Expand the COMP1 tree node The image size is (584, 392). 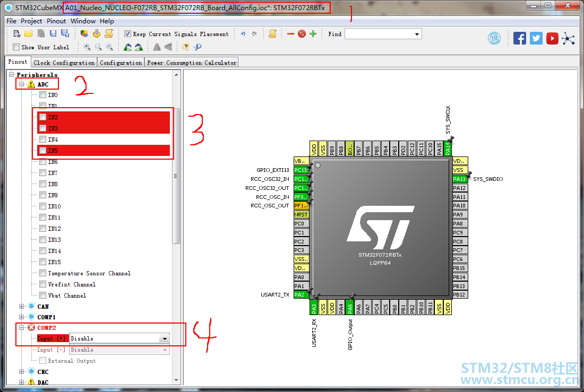pos(22,317)
